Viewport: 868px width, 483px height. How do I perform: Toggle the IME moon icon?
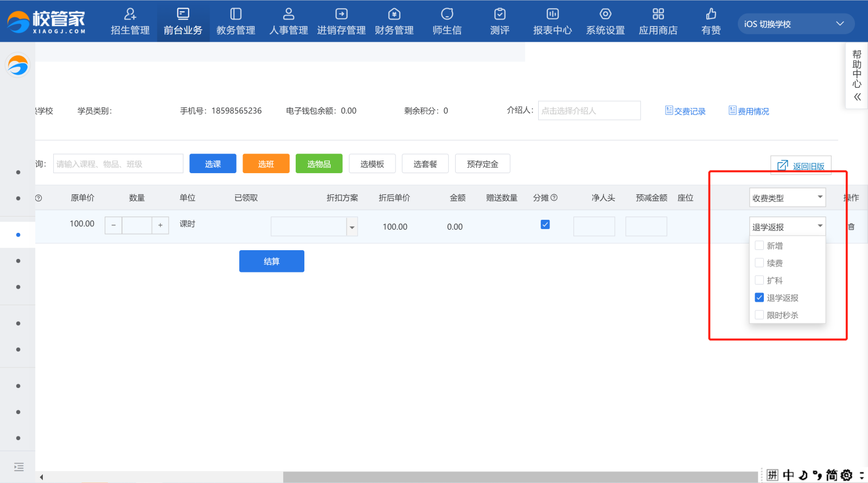click(x=803, y=475)
